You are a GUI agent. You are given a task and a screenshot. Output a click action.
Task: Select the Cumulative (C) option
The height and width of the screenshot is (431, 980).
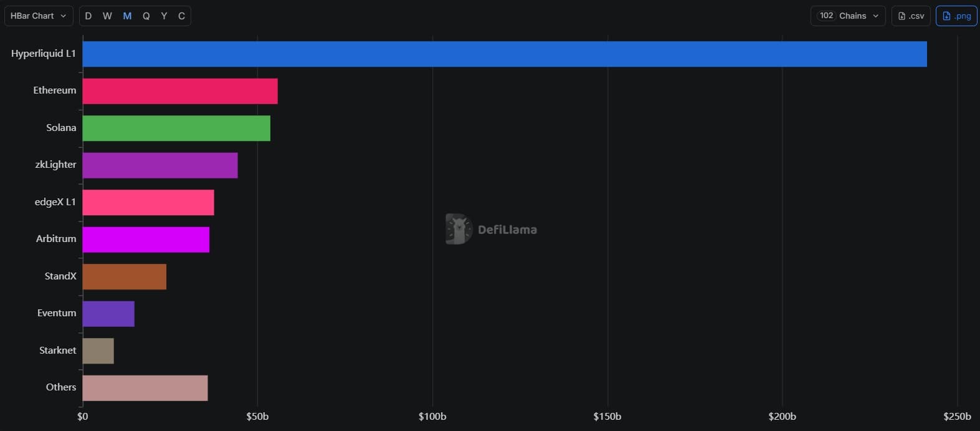[x=181, y=16]
